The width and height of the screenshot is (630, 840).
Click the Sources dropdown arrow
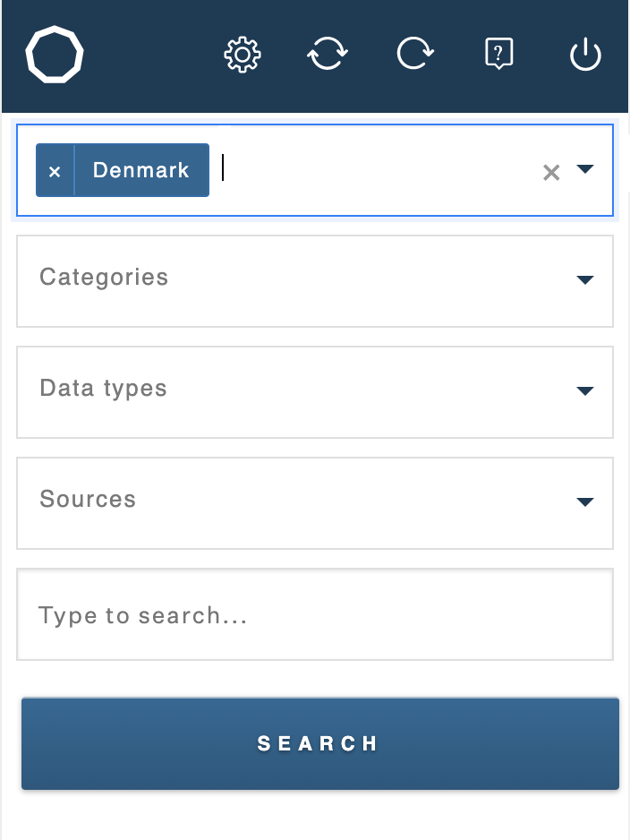(x=585, y=501)
